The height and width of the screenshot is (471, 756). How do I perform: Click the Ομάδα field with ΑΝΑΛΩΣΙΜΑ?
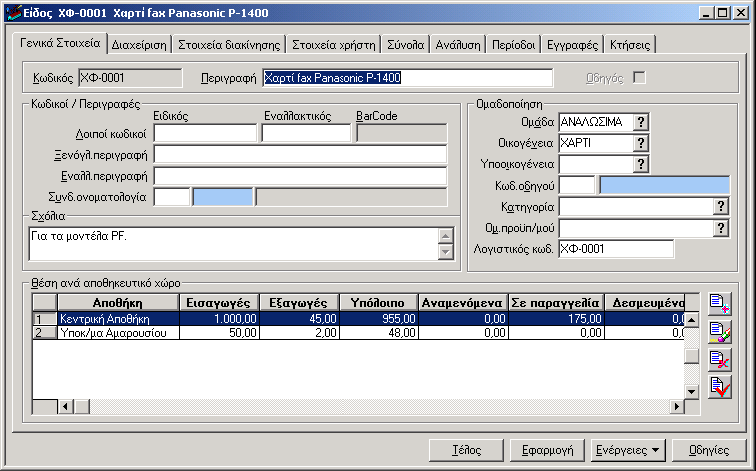tap(596, 122)
